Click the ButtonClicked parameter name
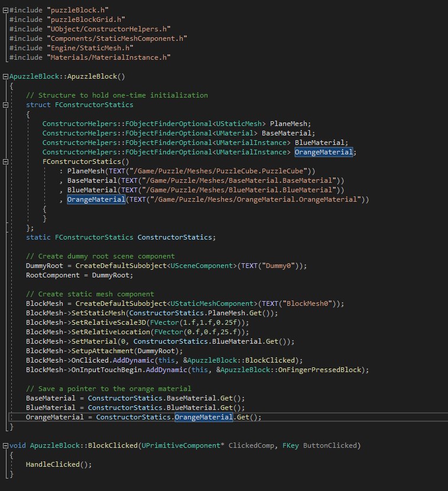 click(x=330, y=445)
